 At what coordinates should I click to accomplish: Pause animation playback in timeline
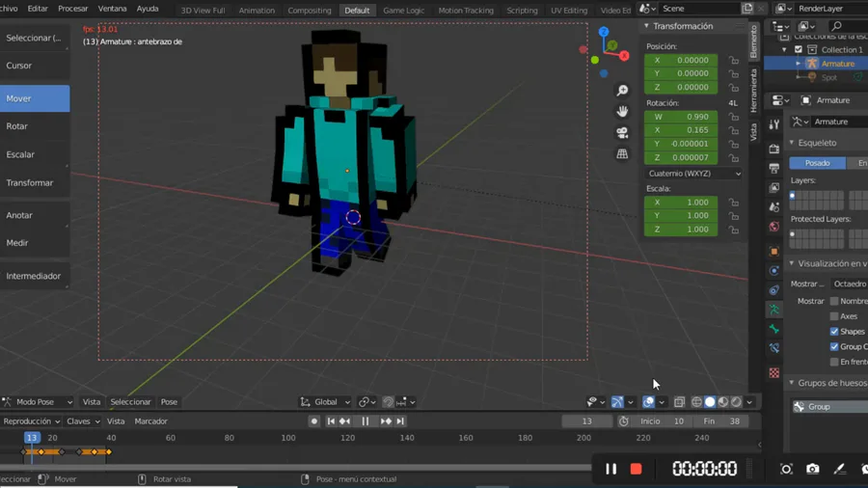point(366,421)
